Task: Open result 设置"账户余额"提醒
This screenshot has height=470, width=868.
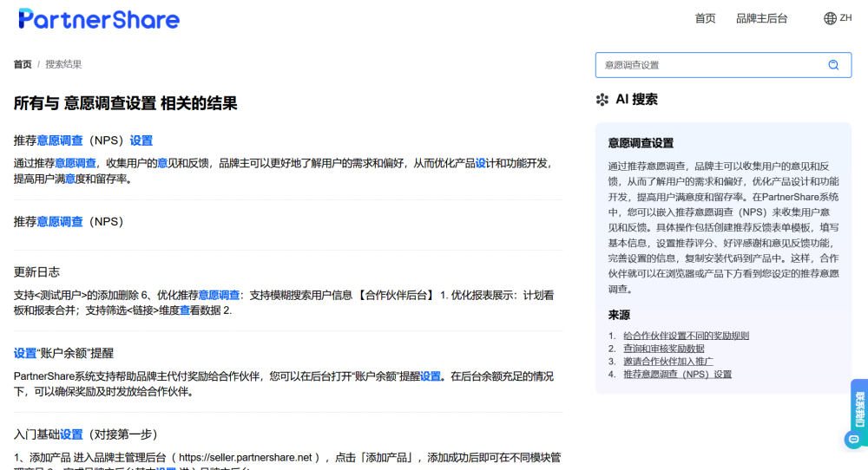Action: click(63, 353)
